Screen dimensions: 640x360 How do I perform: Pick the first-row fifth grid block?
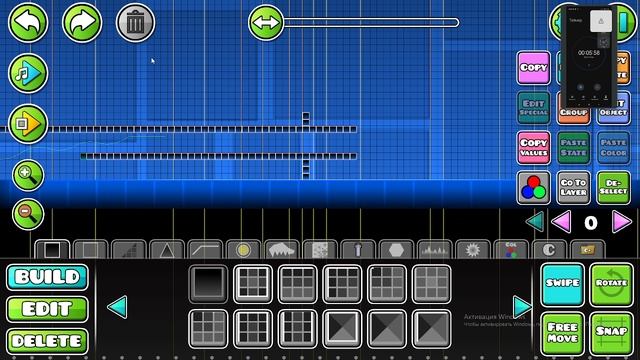point(387,284)
